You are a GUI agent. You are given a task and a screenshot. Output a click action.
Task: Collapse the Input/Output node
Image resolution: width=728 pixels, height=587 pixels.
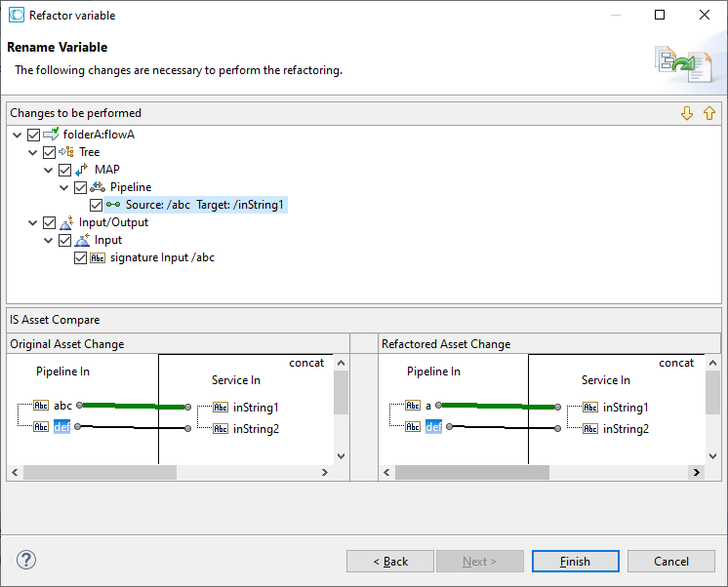click(x=35, y=222)
